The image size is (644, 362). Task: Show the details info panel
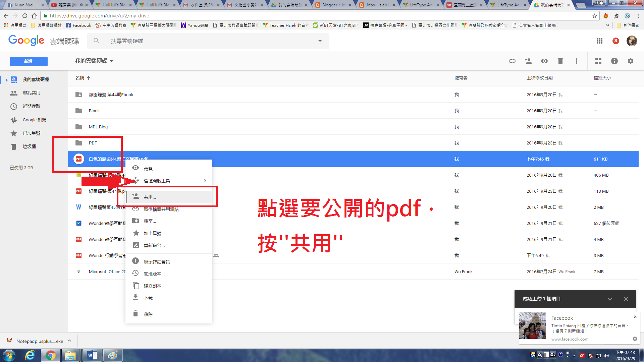pyautogui.click(x=614, y=61)
